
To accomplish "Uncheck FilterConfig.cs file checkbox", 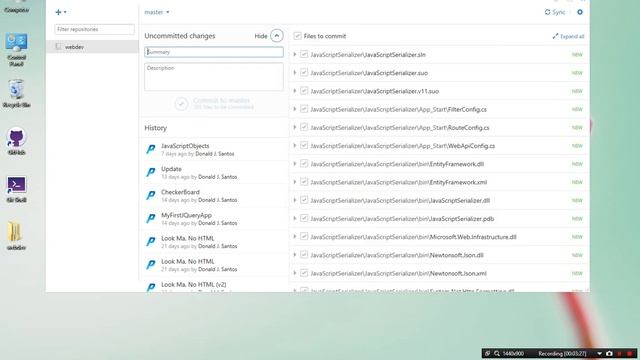I will 304,109.
